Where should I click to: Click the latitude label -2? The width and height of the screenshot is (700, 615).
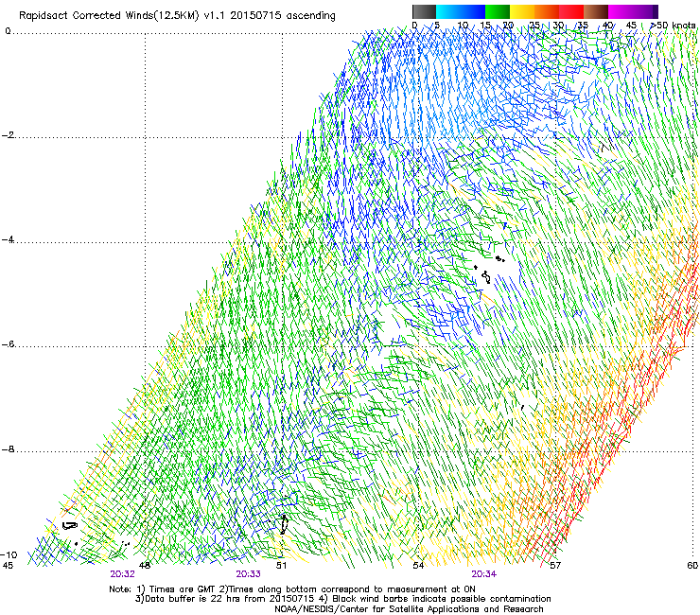pos(9,135)
